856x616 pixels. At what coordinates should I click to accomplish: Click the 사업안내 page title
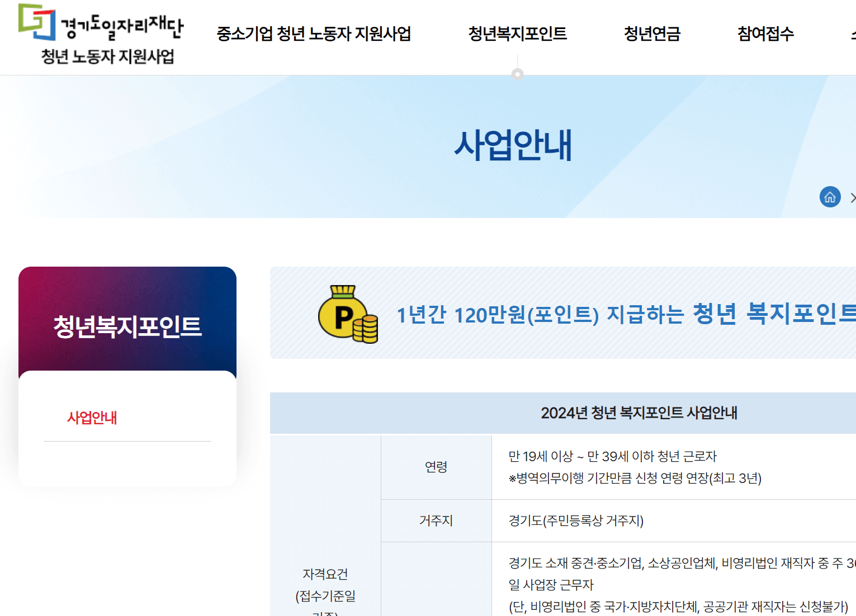point(514,145)
